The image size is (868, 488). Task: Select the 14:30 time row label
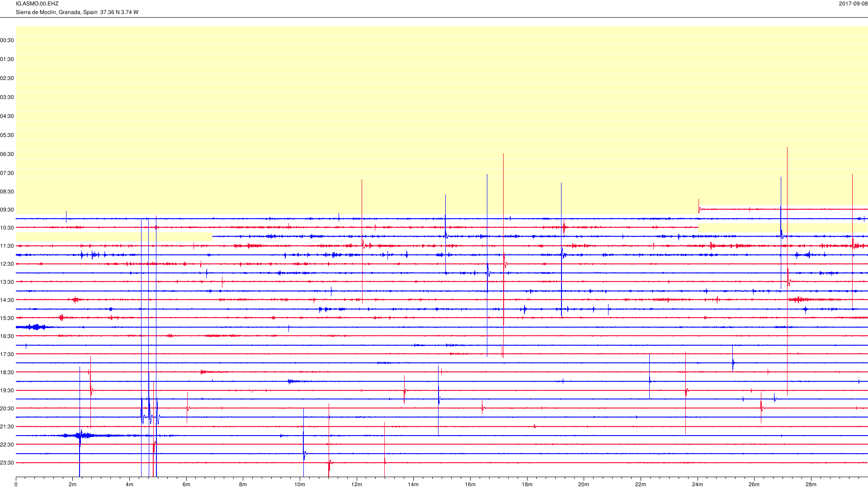tap(7, 300)
